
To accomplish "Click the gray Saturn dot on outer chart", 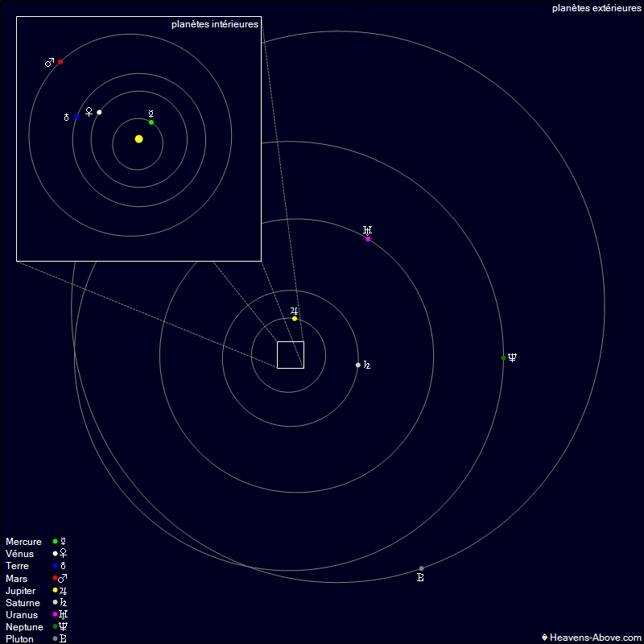I will pyautogui.click(x=358, y=365).
